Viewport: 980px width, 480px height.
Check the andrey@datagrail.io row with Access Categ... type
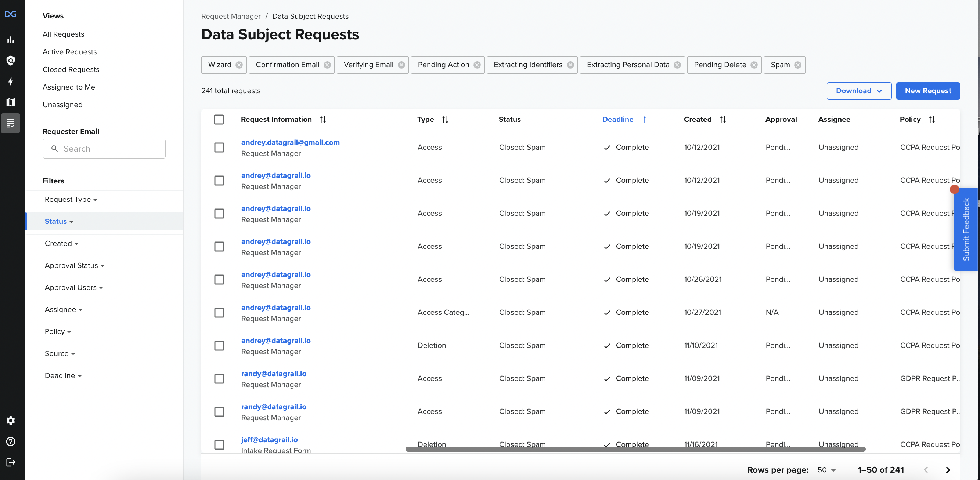[x=219, y=313]
